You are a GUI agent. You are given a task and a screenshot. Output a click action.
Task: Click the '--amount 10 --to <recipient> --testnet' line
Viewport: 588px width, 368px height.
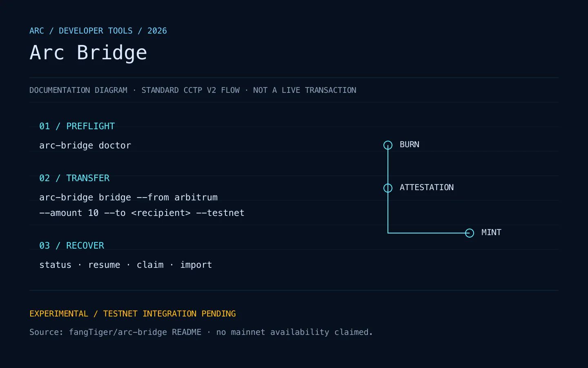(142, 213)
